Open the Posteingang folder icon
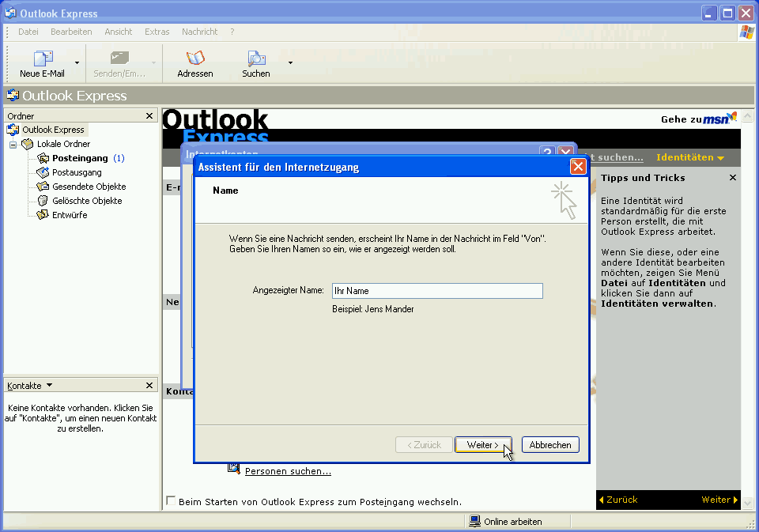Screen dimensions: 759x532 tap(43, 157)
